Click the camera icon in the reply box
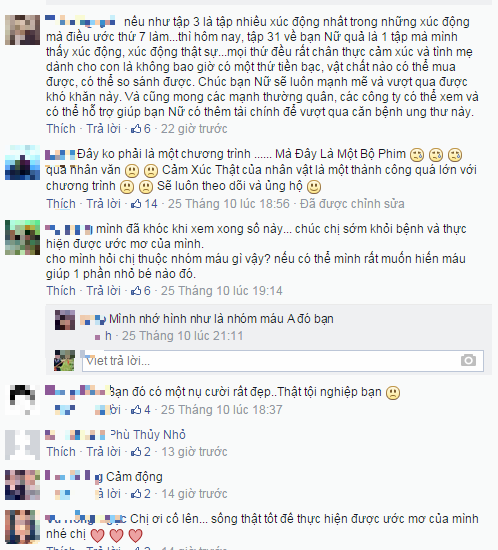Image resolution: width=498 pixels, height=550 pixels. tap(468, 360)
